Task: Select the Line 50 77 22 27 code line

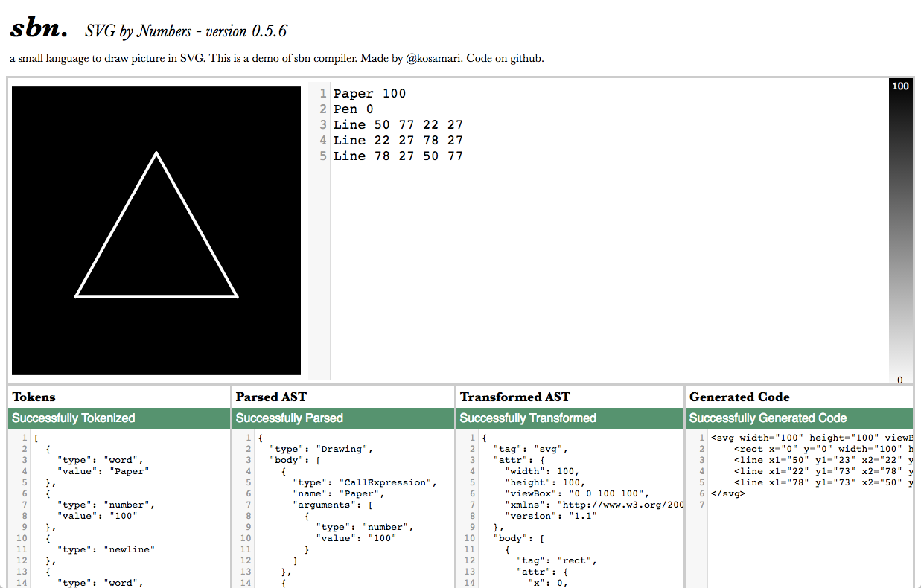Action: pyautogui.click(x=398, y=124)
